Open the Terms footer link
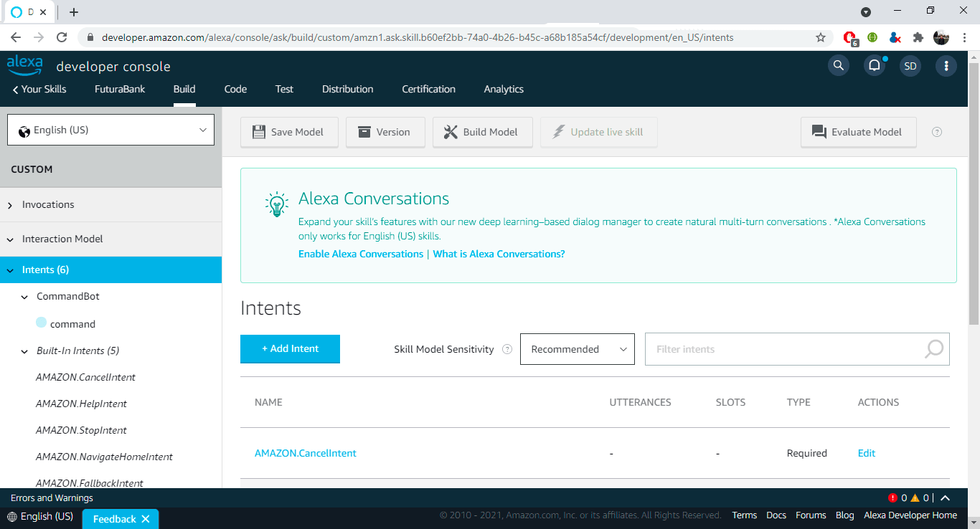Viewport: 980px width, 529px height. [x=745, y=515]
